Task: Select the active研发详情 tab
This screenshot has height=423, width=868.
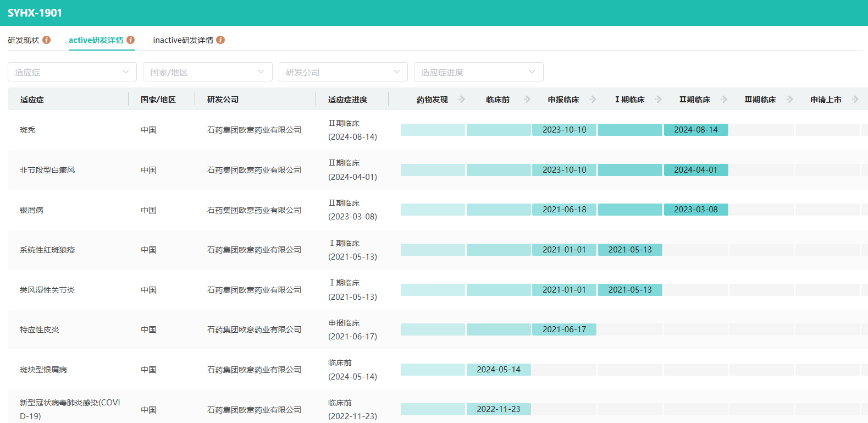Action: tap(96, 40)
